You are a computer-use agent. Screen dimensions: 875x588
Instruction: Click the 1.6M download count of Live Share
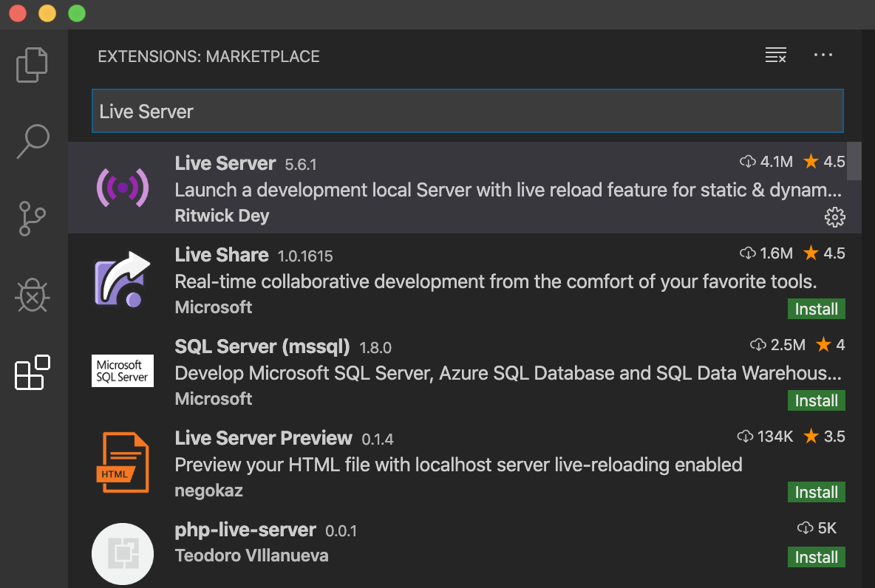coord(766,253)
